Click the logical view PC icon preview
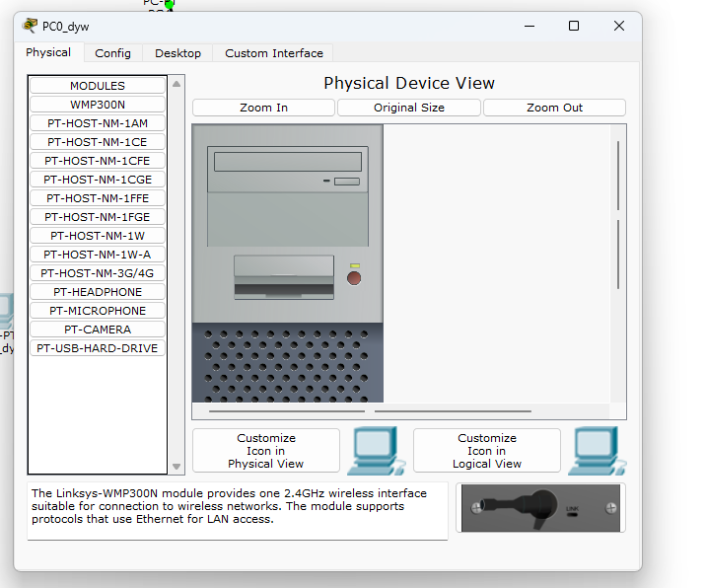This screenshot has height=588, width=706. point(597,451)
